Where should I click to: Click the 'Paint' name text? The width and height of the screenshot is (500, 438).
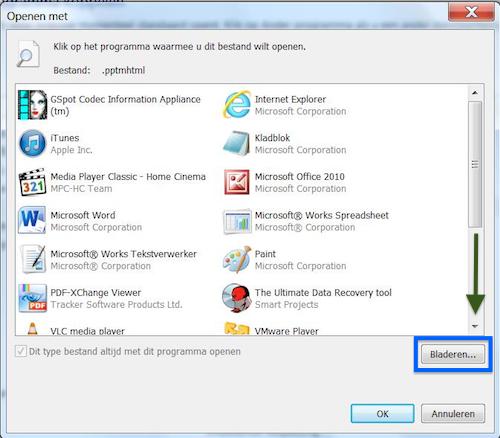pyautogui.click(x=265, y=254)
